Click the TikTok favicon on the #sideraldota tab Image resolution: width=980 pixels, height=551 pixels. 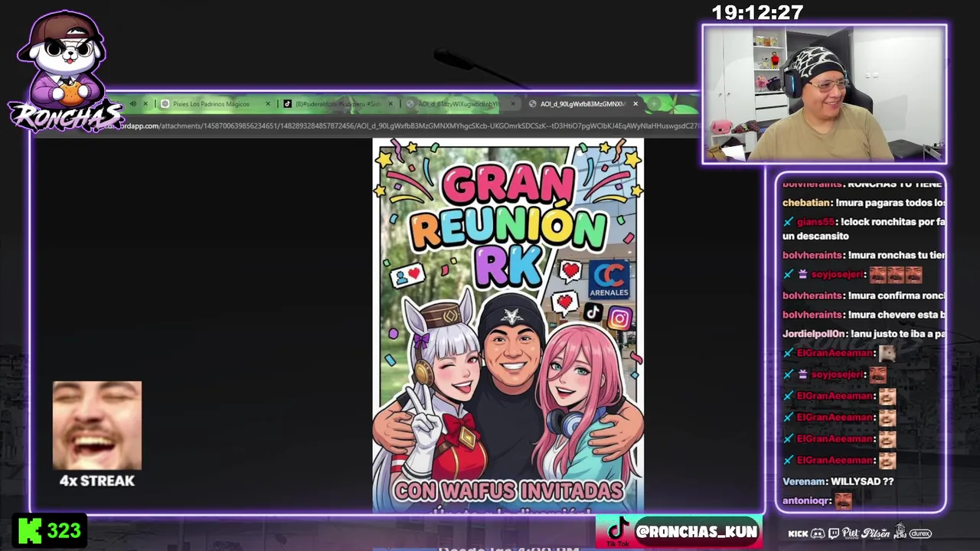(287, 104)
